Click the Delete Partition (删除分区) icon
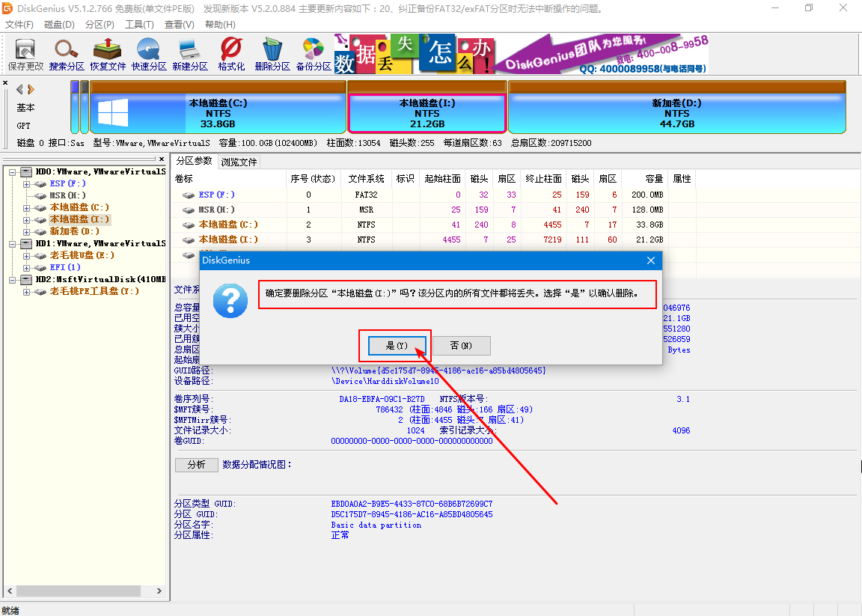The image size is (862, 616). tap(272, 55)
